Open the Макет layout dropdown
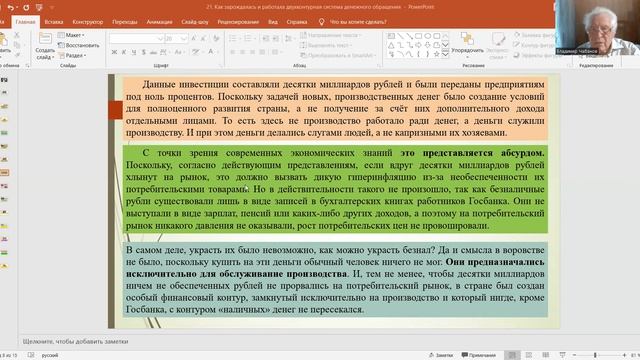The width and height of the screenshot is (640, 360). [71, 35]
